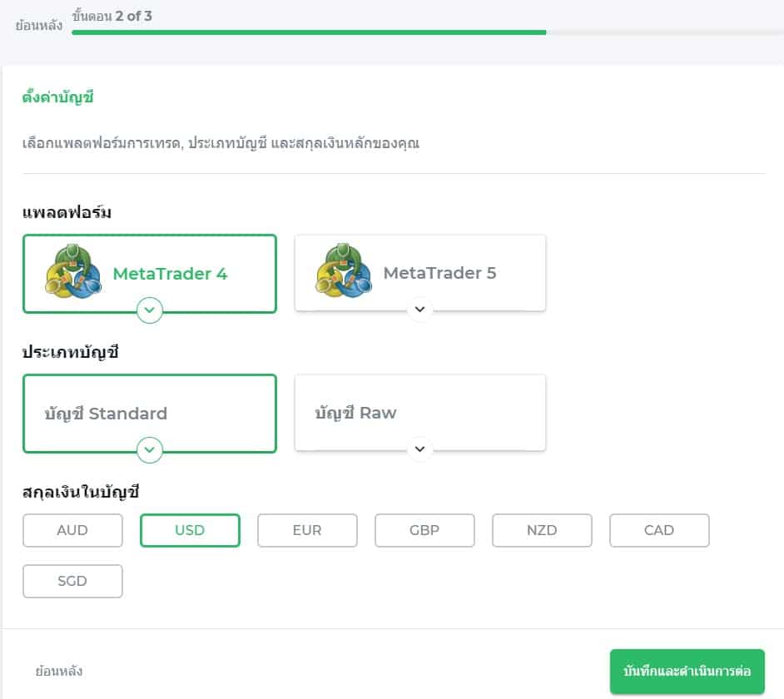Click the ขั้นตอน 2 of 3 label

(x=112, y=16)
